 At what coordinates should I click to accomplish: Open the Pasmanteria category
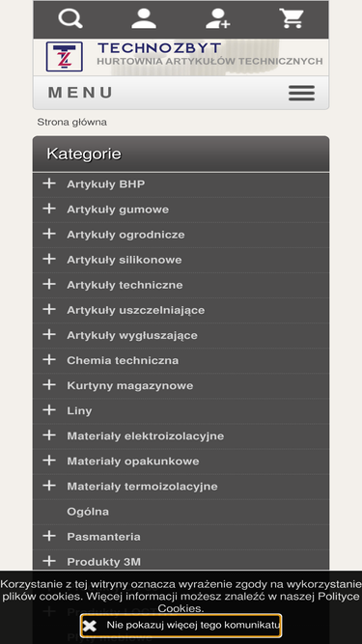[103, 537]
